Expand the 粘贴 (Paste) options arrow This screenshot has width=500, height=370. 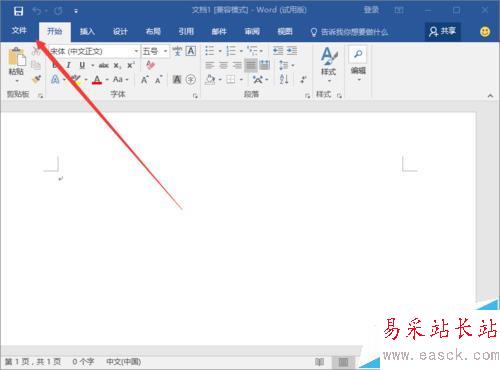(17, 81)
